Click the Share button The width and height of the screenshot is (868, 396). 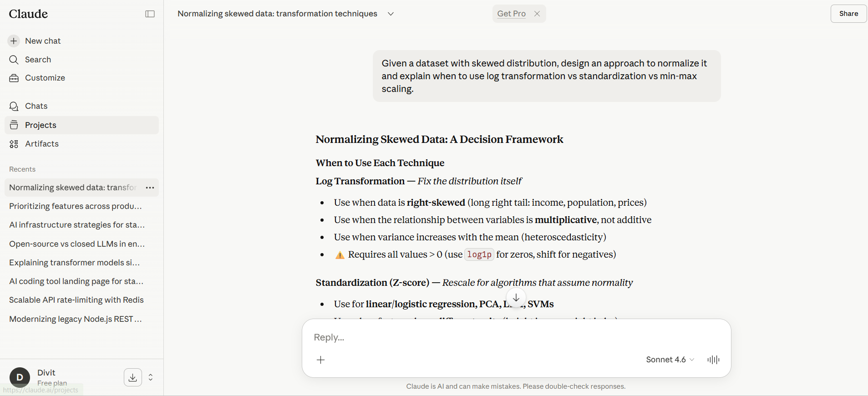848,14
